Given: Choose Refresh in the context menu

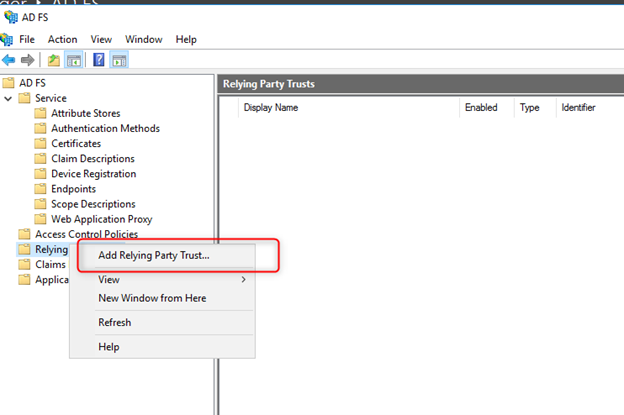Looking at the screenshot, I should [162, 322].
